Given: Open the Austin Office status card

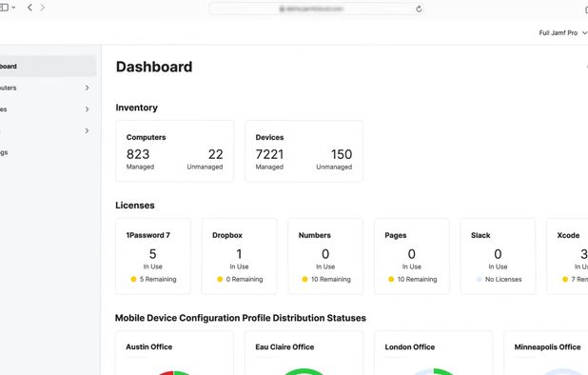Looking at the screenshot, I should [x=174, y=353].
